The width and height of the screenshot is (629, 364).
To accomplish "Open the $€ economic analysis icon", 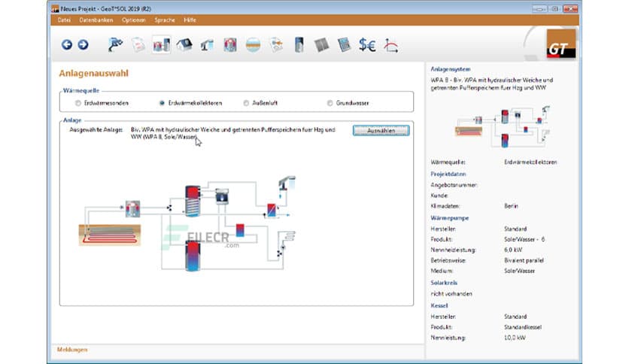I will coord(367,45).
